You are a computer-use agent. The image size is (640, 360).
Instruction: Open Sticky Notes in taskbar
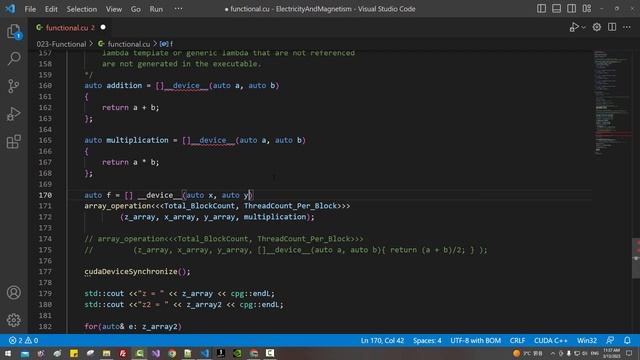[74, 353]
